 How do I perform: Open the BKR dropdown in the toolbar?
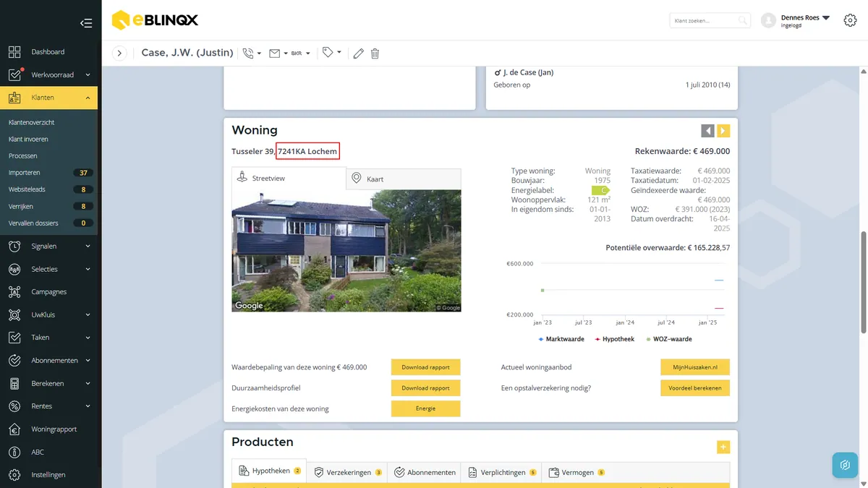(x=300, y=53)
